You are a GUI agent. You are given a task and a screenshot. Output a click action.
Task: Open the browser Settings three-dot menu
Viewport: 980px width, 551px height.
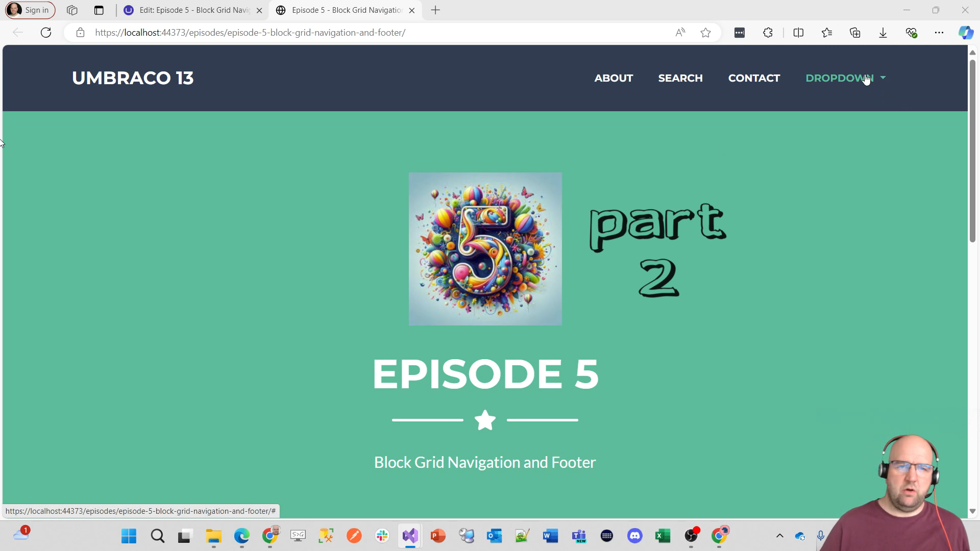click(939, 32)
